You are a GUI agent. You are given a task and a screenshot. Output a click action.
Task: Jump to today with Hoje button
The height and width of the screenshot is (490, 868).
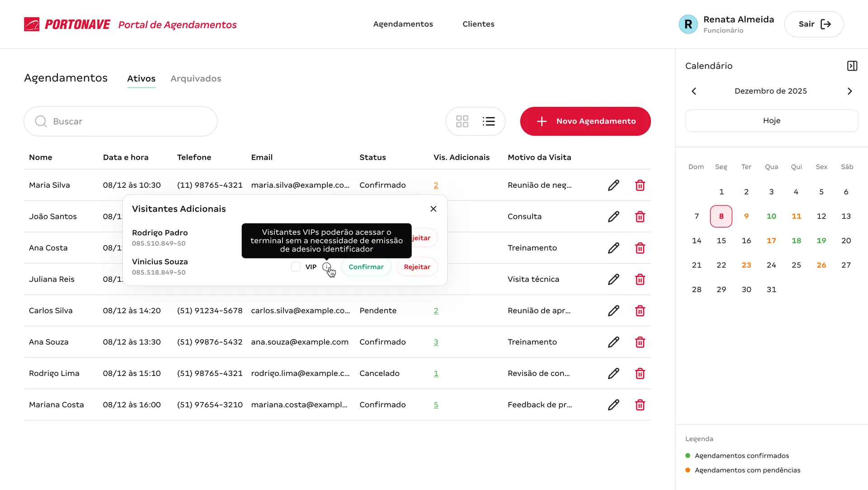click(772, 121)
